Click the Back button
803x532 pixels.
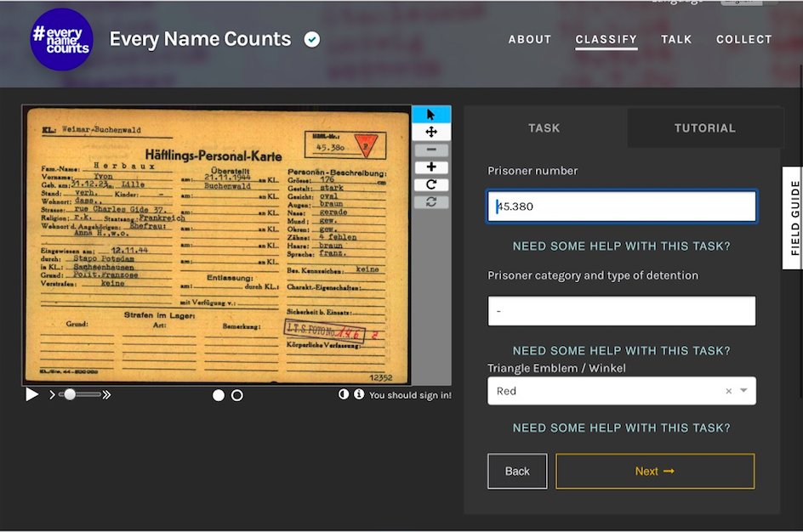click(x=517, y=471)
